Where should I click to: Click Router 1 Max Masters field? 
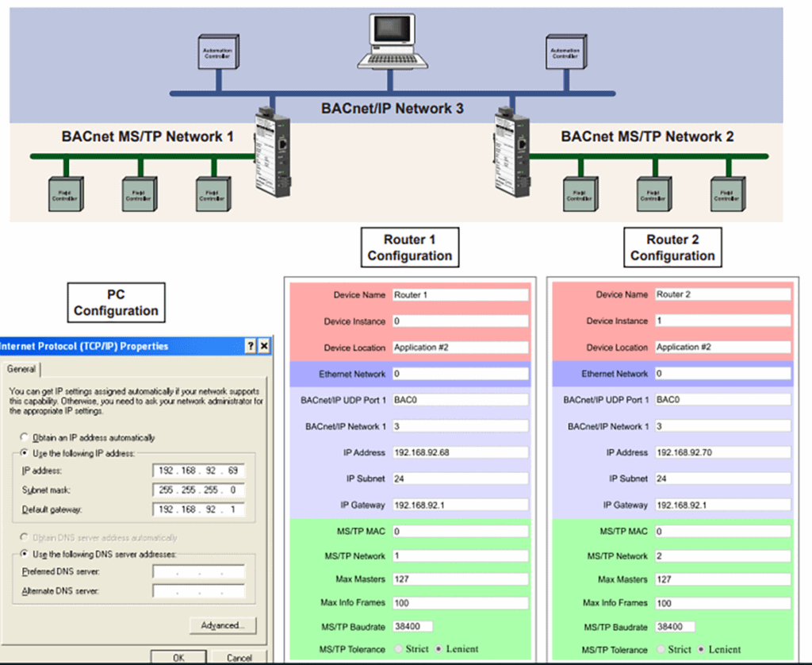click(461, 579)
